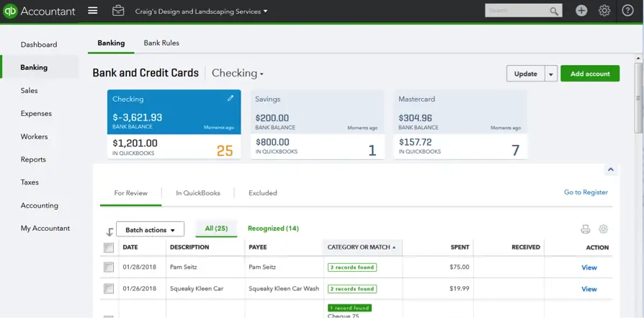644x318 pixels.
Task: Open the Update button dropdown arrow
Action: click(551, 74)
